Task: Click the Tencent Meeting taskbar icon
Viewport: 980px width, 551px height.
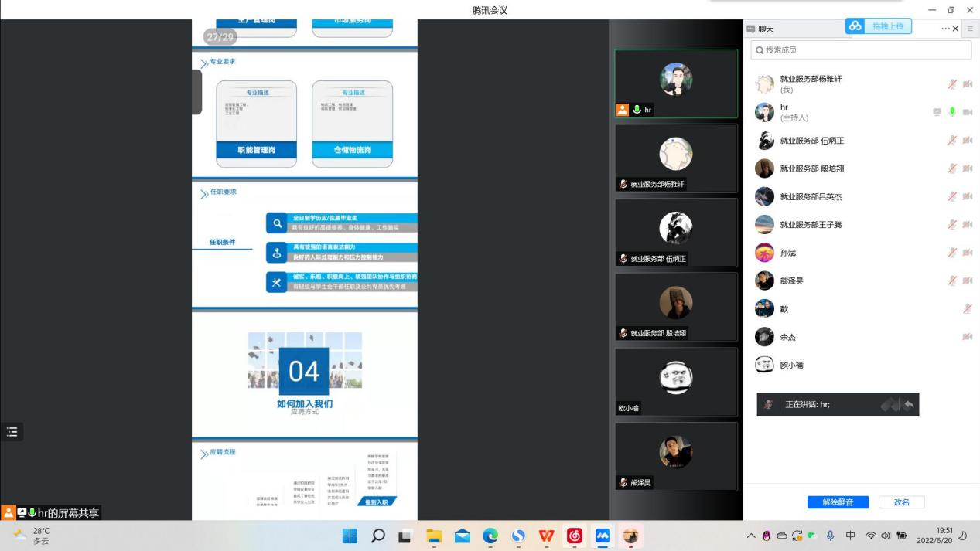Action: [603, 536]
